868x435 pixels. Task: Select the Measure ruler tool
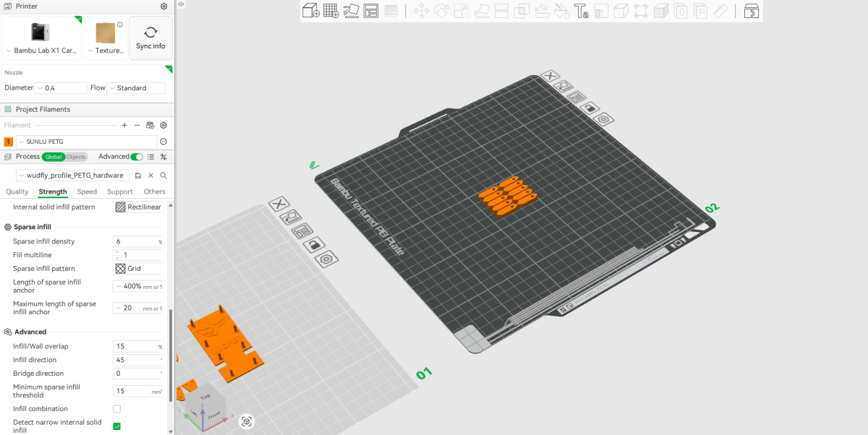[x=720, y=11]
